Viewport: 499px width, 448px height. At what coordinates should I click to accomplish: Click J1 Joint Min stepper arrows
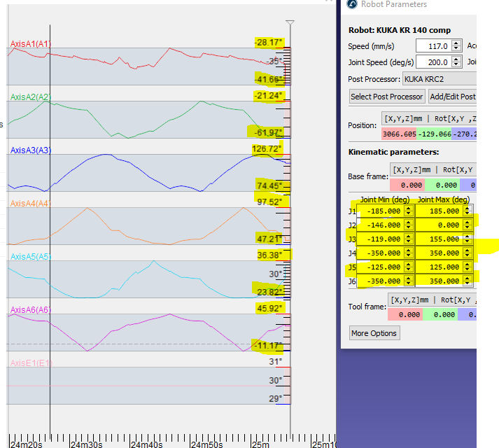[409, 211]
